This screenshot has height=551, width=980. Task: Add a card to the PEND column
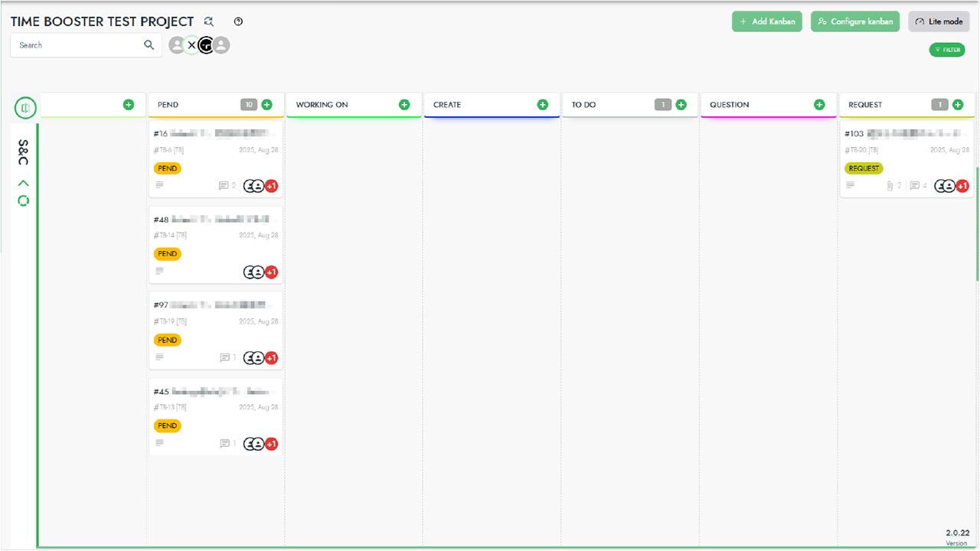[x=266, y=105]
